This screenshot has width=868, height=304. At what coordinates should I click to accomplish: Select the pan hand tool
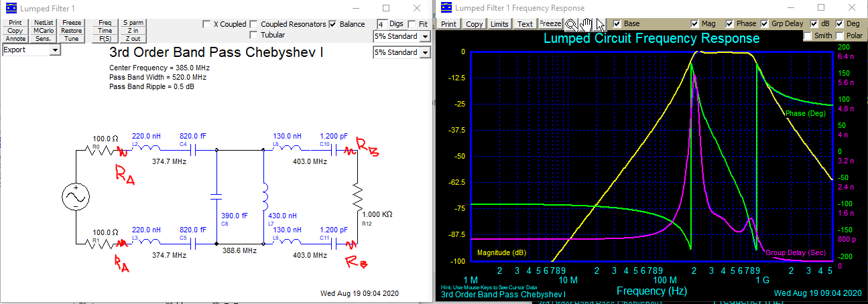[x=585, y=23]
